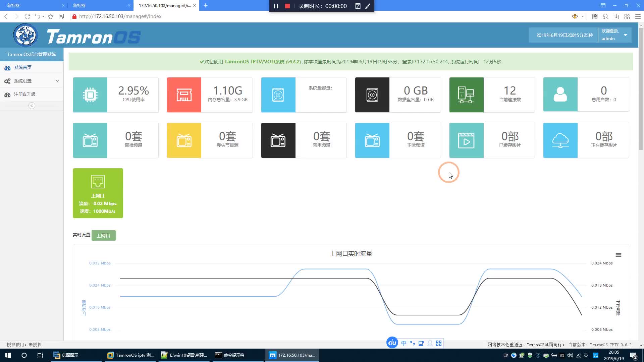
Task: Click the total users person icon
Action: (x=560, y=95)
